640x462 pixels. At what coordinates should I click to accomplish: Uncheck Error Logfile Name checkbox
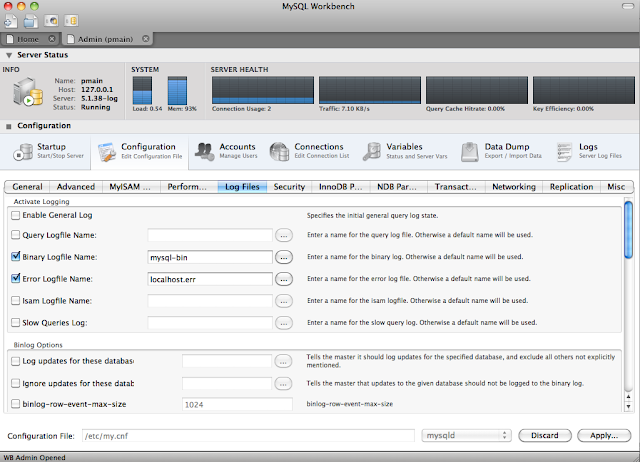16,279
